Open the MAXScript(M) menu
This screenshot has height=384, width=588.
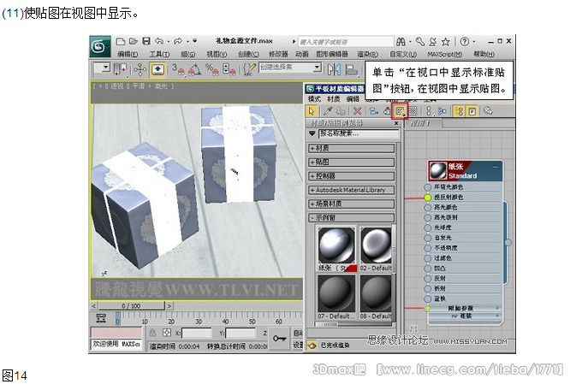[445, 55]
